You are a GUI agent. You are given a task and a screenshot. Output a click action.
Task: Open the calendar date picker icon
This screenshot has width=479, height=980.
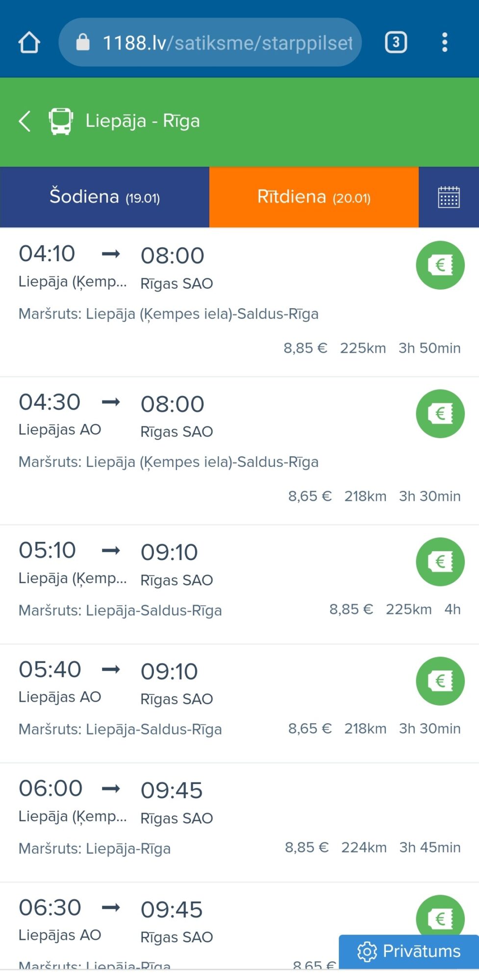click(449, 197)
